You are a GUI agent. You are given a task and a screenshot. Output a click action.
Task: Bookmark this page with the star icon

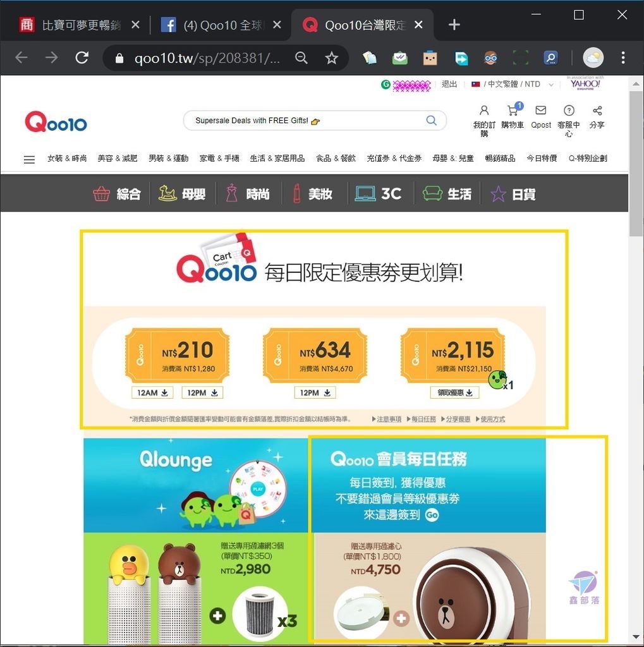(x=332, y=58)
